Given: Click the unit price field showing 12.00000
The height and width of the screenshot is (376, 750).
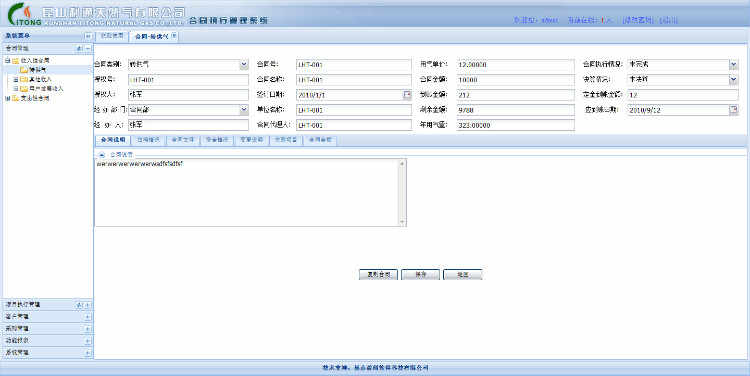Looking at the screenshot, I should [515, 65].
